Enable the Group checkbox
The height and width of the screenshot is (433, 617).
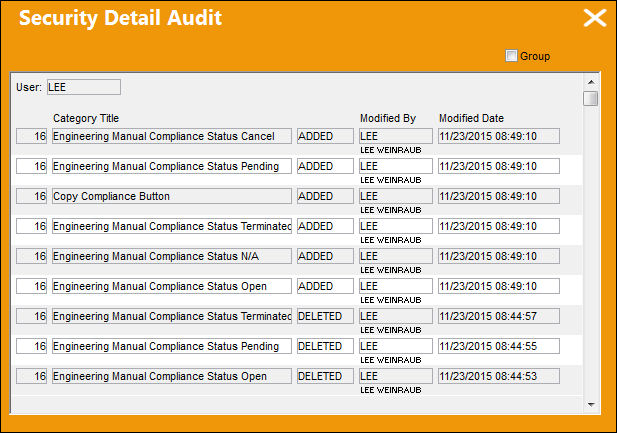(x=511, y=56)
